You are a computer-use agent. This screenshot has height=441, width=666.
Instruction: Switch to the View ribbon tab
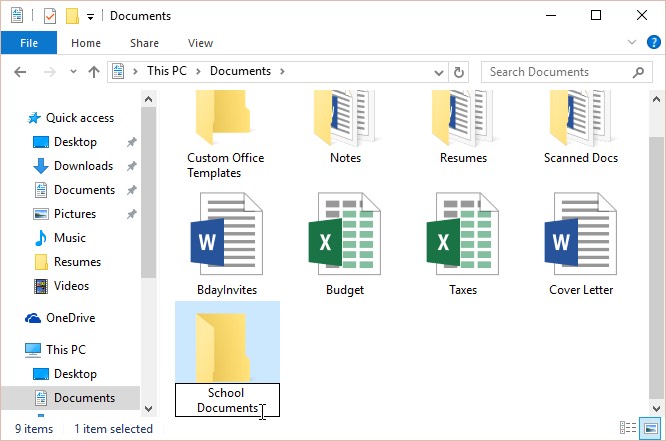pyautogui.click(x=200, y=43)
